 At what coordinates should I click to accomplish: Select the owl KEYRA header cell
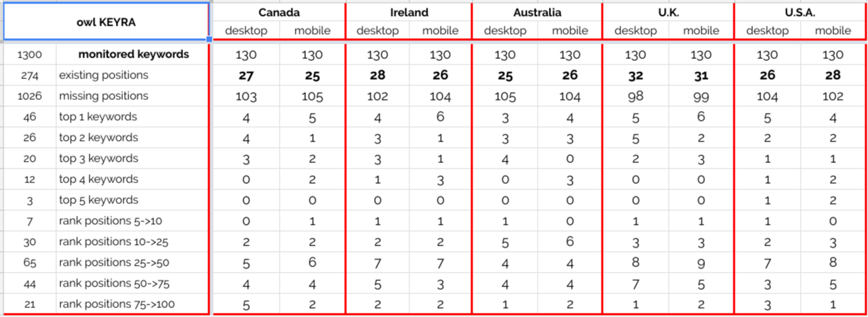[105, 22]
